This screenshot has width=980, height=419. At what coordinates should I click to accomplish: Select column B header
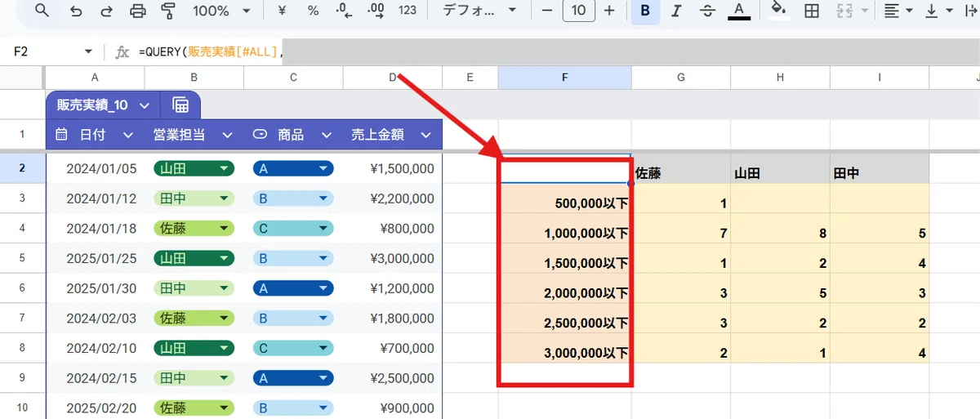click(194, 78)
